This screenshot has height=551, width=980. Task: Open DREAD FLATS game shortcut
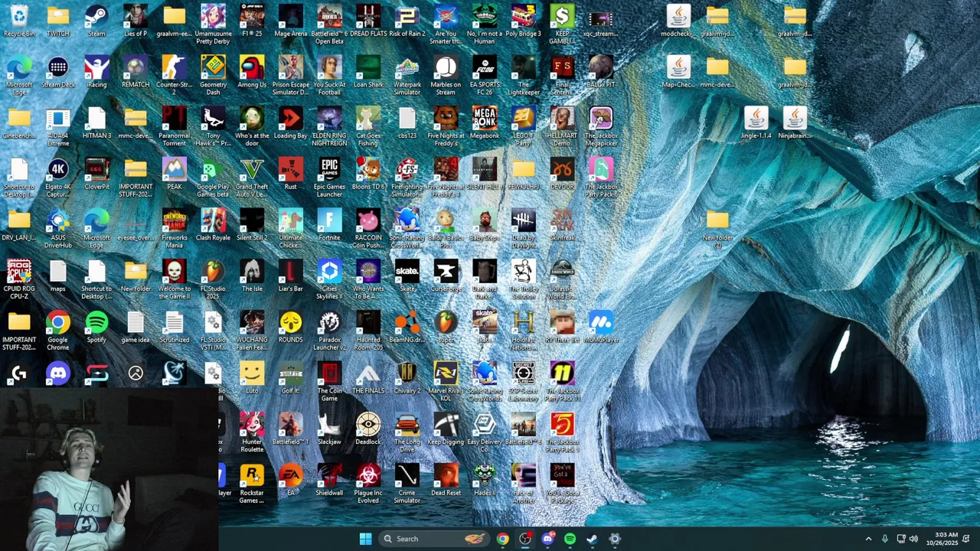tap(368, 21)
